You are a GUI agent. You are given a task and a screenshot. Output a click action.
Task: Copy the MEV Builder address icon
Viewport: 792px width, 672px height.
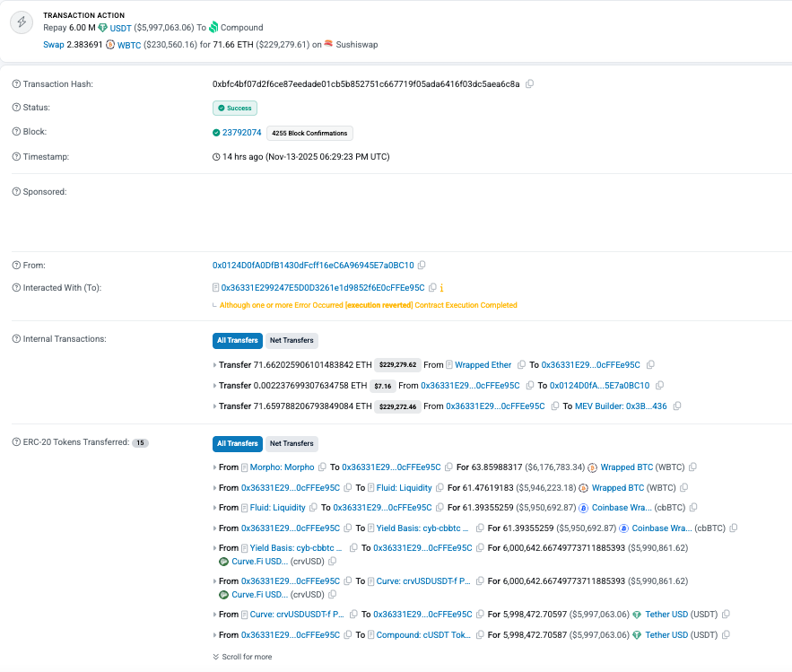677,406
